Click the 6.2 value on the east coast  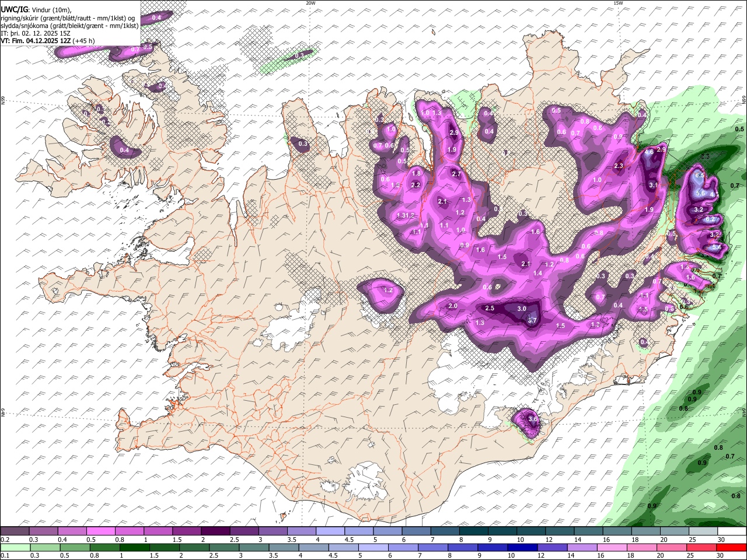click(710, 219)
